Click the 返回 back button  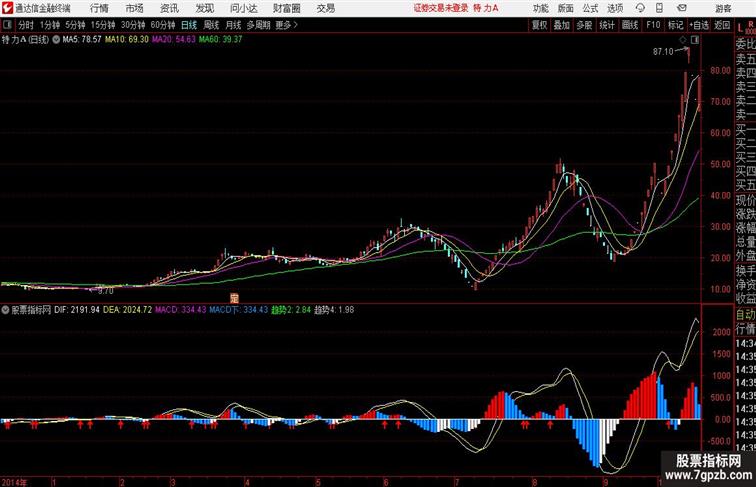pyautogui.click(x=722, y=25)
